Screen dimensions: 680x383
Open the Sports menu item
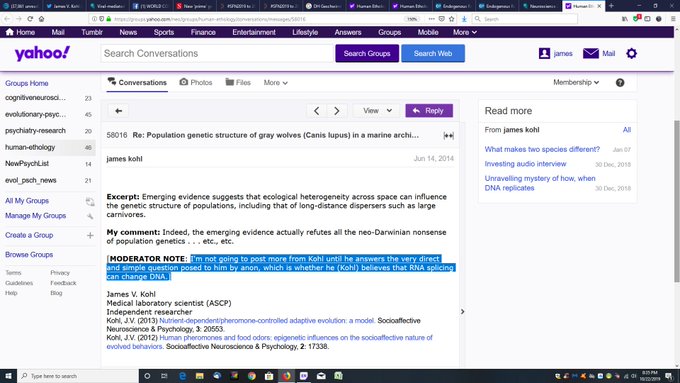(x=163, y=32)
